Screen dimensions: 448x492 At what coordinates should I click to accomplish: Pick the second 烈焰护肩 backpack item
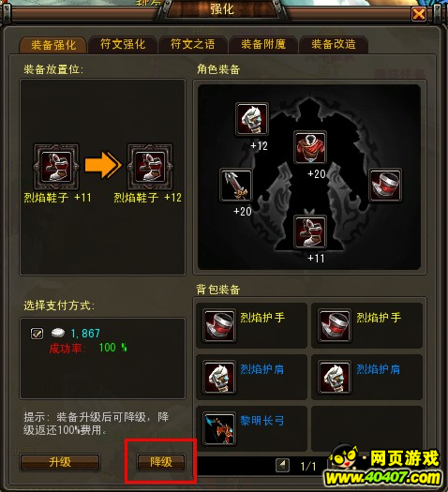click(x=366, y=377)
